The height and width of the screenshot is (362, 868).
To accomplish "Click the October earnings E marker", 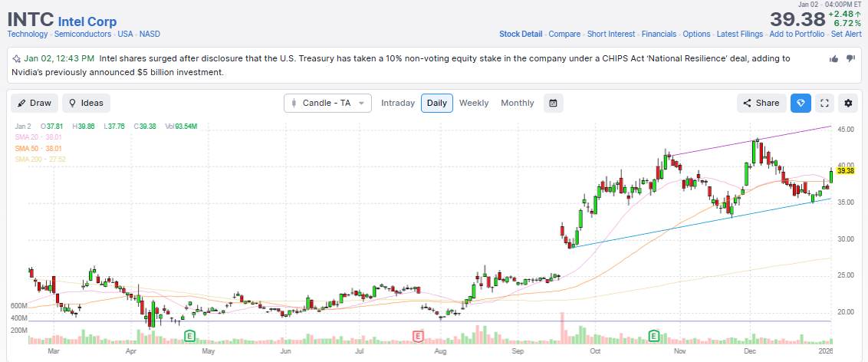I will [x=654, y=335].
